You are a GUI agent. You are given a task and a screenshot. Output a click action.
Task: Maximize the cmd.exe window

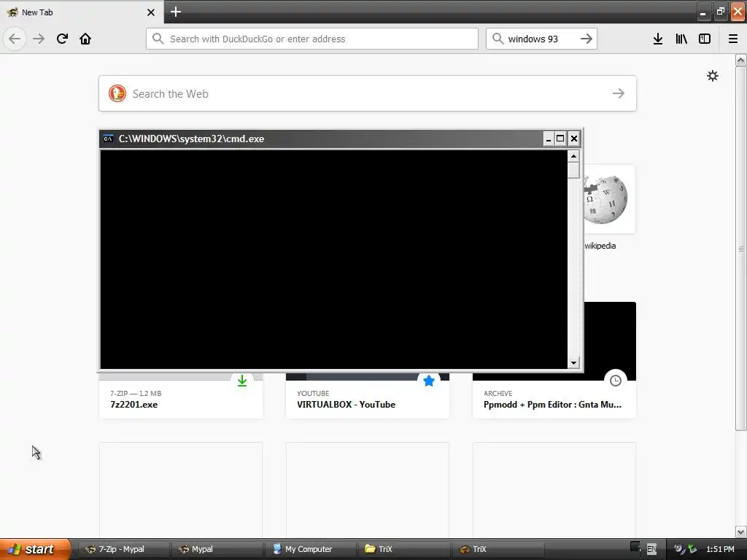[561, 139]
